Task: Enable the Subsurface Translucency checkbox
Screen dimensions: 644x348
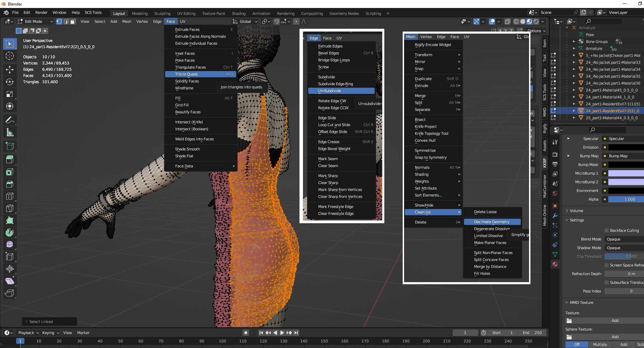Action: pos(607,282)
